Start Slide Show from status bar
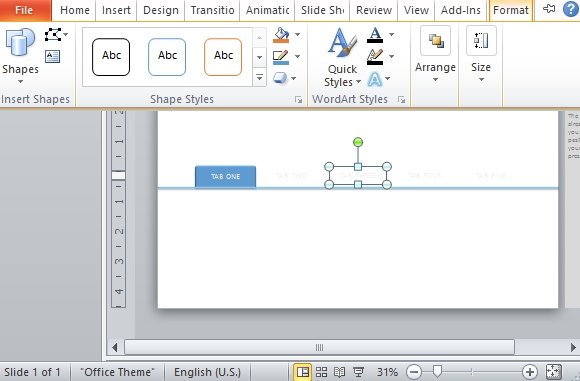This screenshot has height=381, width=580. [x=358, y=372]
